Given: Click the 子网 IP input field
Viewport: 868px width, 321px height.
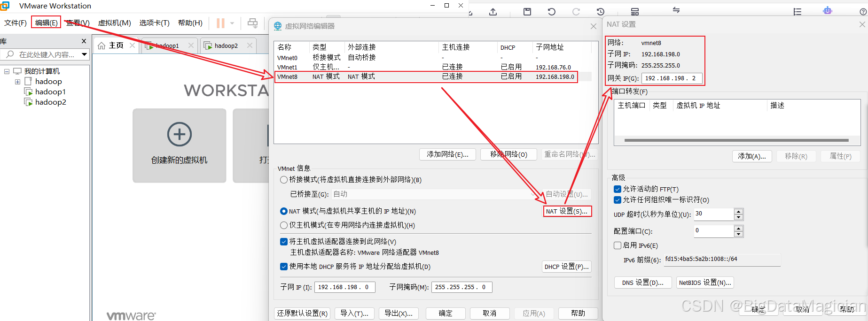Looking at the screenshot, I should pos(345,287).
